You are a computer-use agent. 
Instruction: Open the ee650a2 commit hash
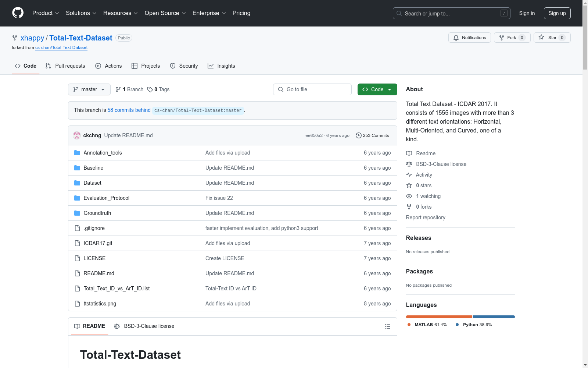coord(314,135)
